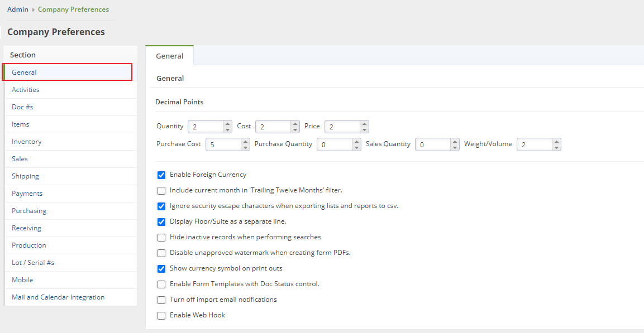Increase Purchase Quantity decimals with up arrow
The width and height of the screenshot is (644, 333).
356,141
